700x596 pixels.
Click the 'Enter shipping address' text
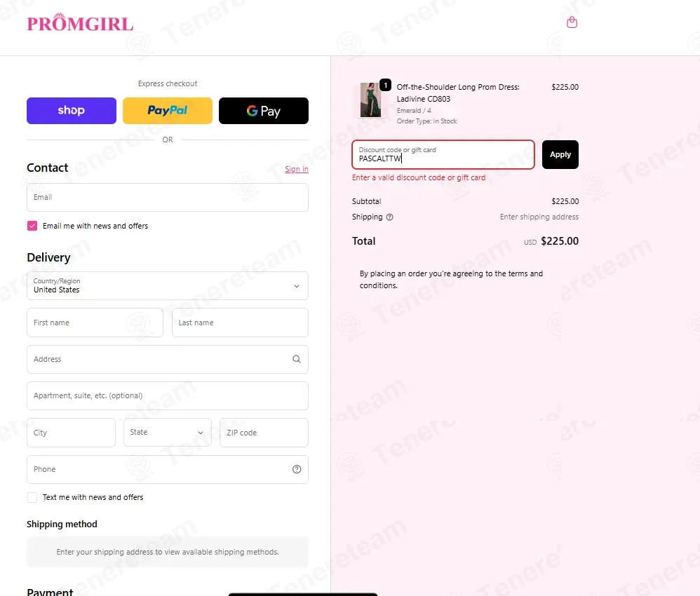coord(539,217)
